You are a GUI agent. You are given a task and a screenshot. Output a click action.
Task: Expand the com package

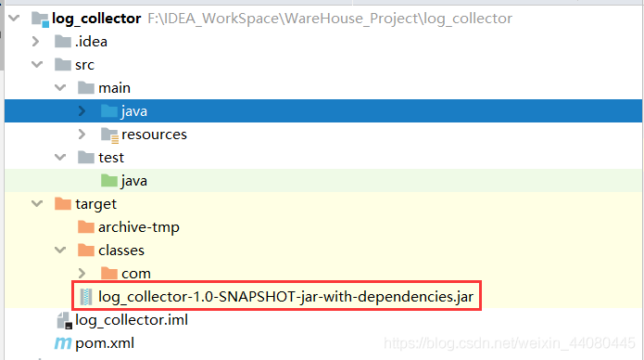(82, 273)
